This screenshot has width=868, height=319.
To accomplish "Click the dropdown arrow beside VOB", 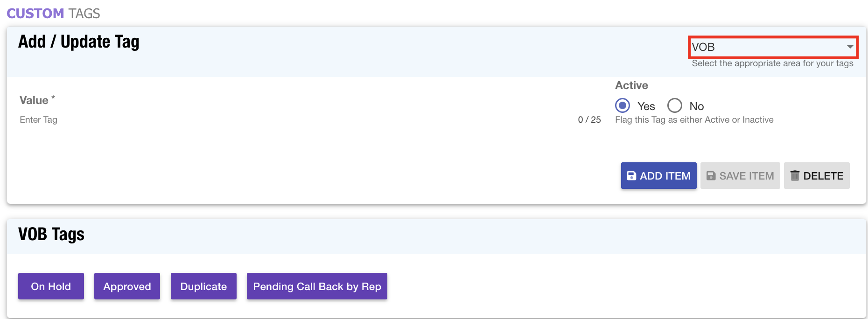I will coord(850,47).
